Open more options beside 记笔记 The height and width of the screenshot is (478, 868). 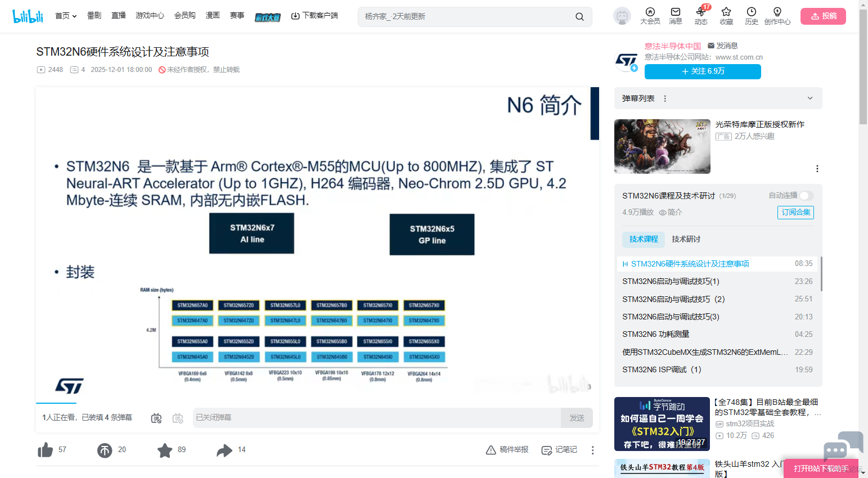click(x=592, y=450)
